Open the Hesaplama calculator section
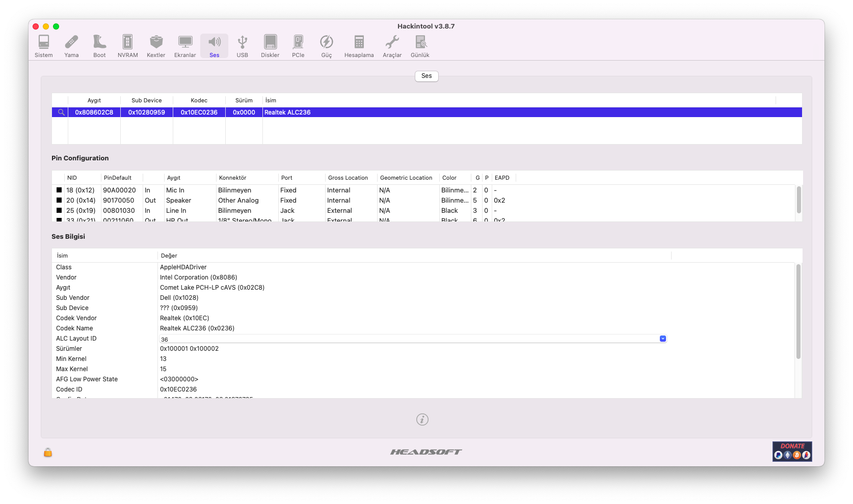853x504 pixels. coord(359,46)
